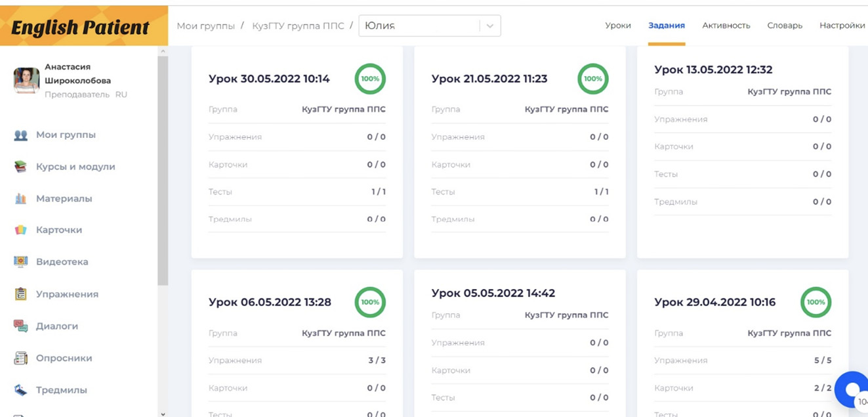The image size is (868, 417).
Task: Switch to the Уроки tab
Action: click(x=617, y=26)
